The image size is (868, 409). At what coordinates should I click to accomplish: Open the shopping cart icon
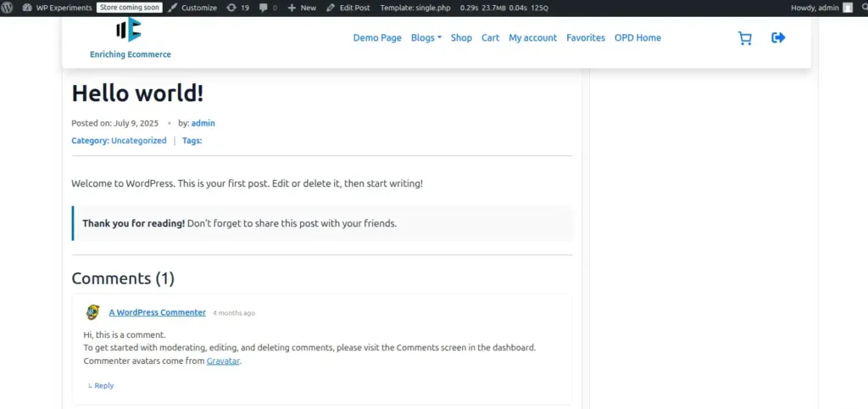pos(745,38)
